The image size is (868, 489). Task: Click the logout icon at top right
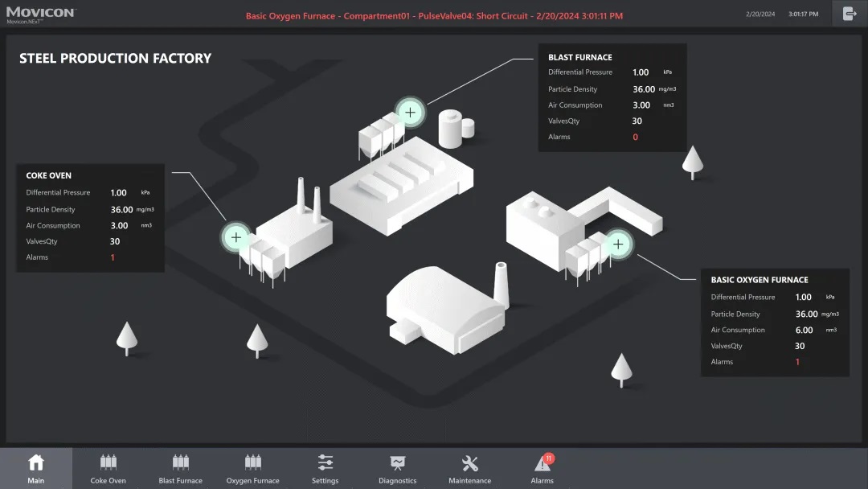[x=850, y=14]
